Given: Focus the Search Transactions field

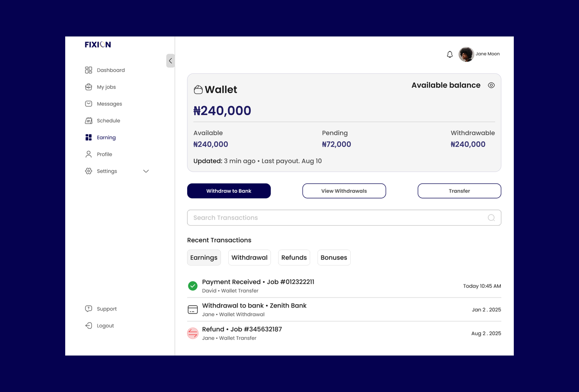Looking at the screenshot, I should pos(344,218).
